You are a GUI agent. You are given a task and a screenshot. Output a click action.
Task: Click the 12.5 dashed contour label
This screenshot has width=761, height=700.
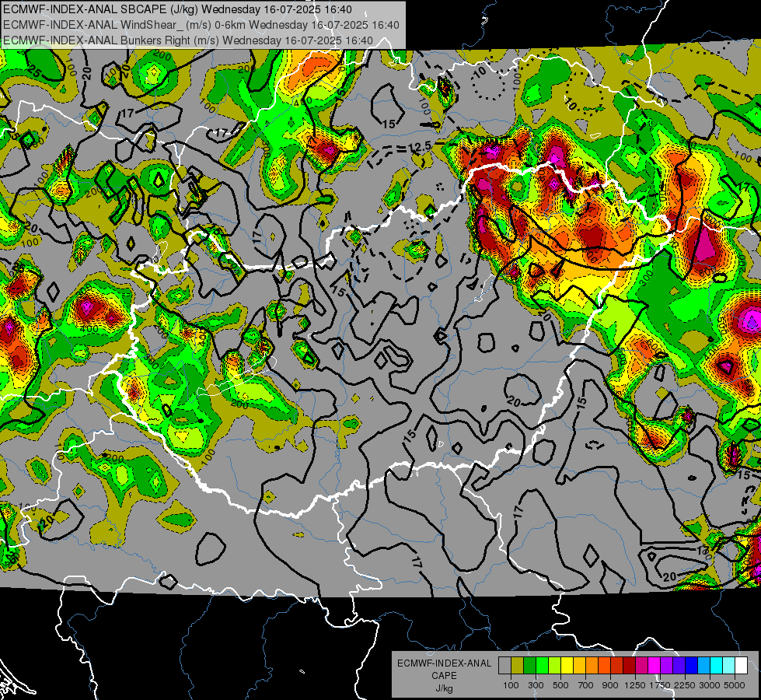420,146
